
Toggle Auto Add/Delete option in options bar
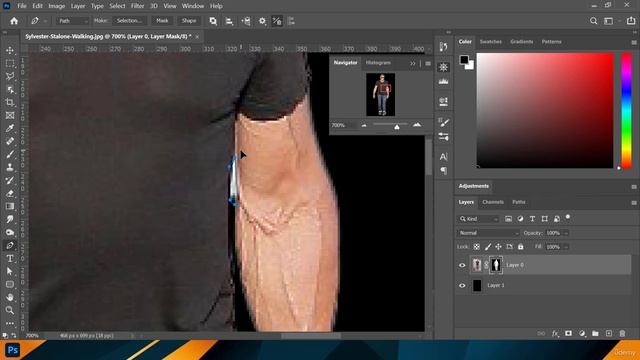coord(277,21)
